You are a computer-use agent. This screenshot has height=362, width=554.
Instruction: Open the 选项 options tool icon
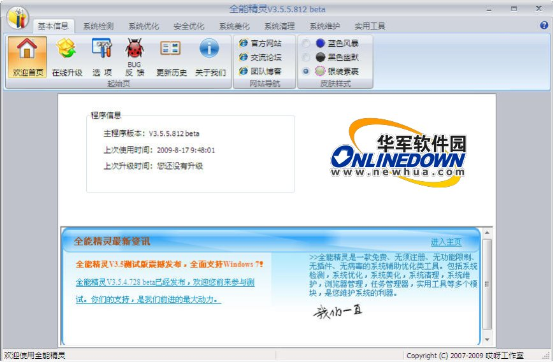[102, 57]
